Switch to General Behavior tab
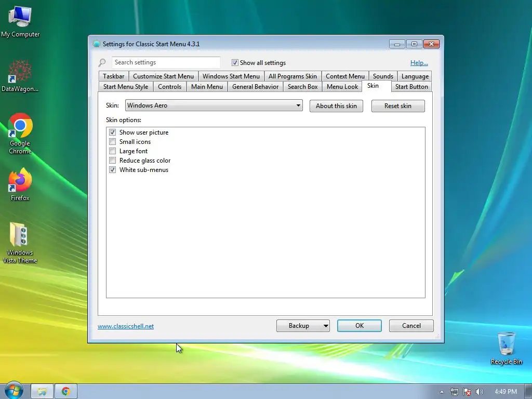Viewport: 532px width, 399px height. pyautogui.click(x=255, y=87)
